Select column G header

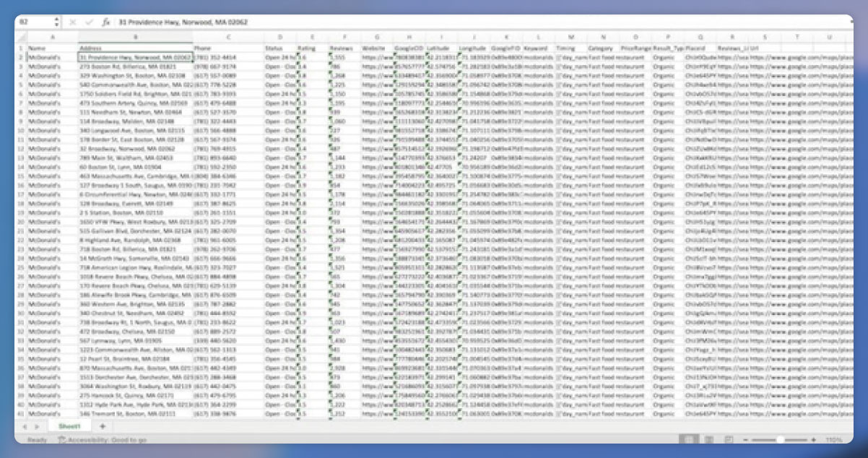pos(377,37)
